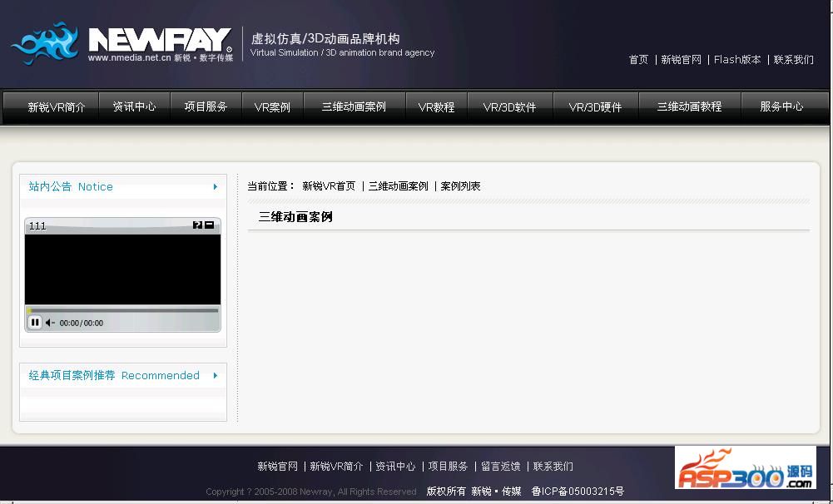Click the black video display area
Image resolution: width=833 pixels, height=504 pixels.
tap(122, 269)
